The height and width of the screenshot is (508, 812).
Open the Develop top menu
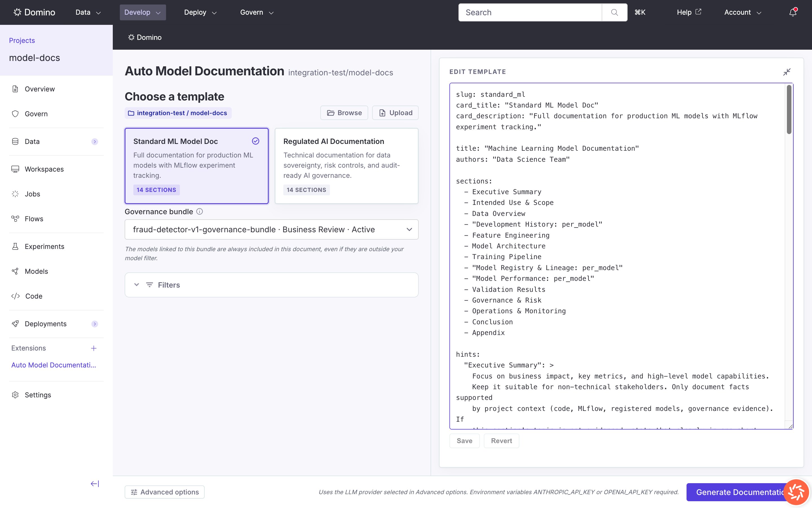pyautogui.click(x=143, y=12)
